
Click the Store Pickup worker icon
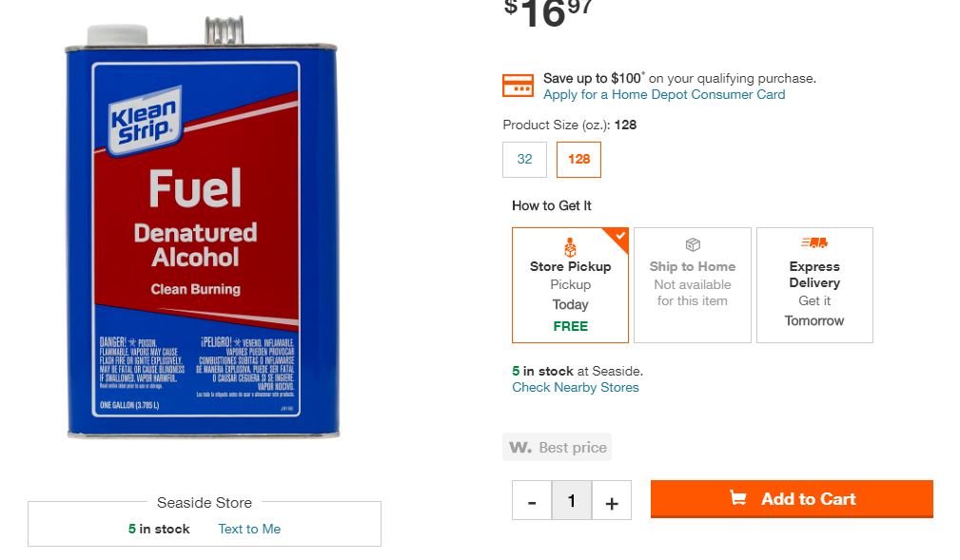[570, 247]
